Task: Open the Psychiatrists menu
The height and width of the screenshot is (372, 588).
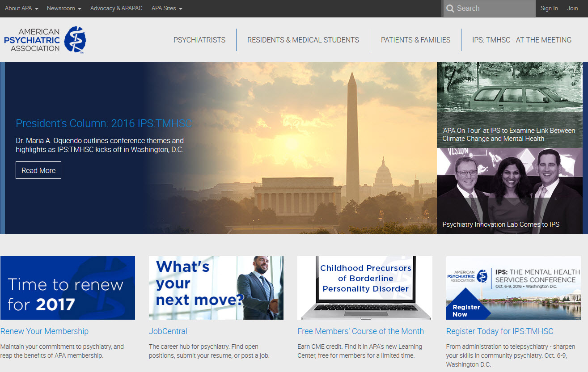Action: coord(199,40)
